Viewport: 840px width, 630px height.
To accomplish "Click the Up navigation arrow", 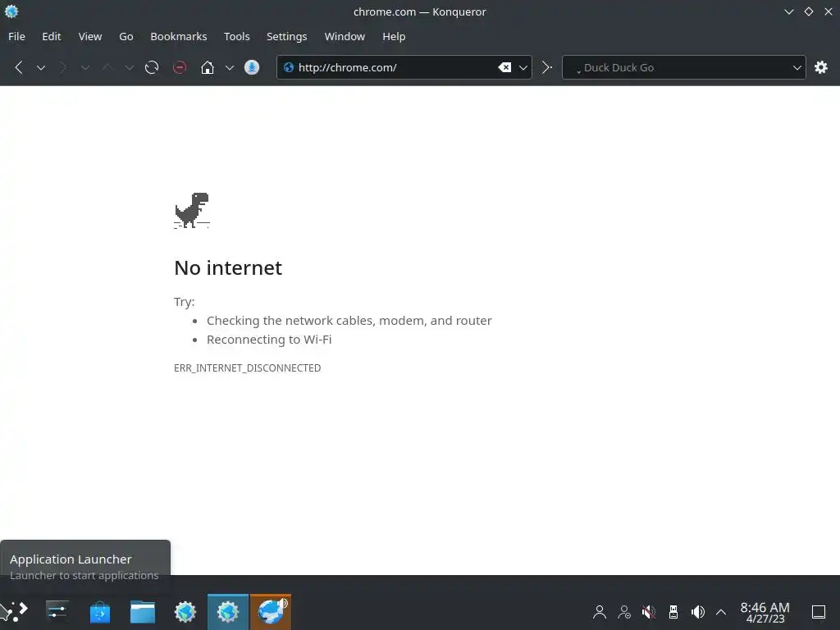I will (x=107, y=67).
